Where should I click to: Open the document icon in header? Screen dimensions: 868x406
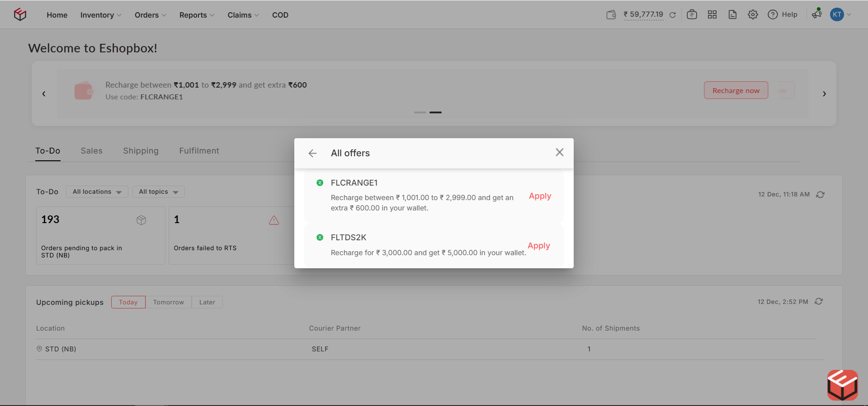coord(732,14)
